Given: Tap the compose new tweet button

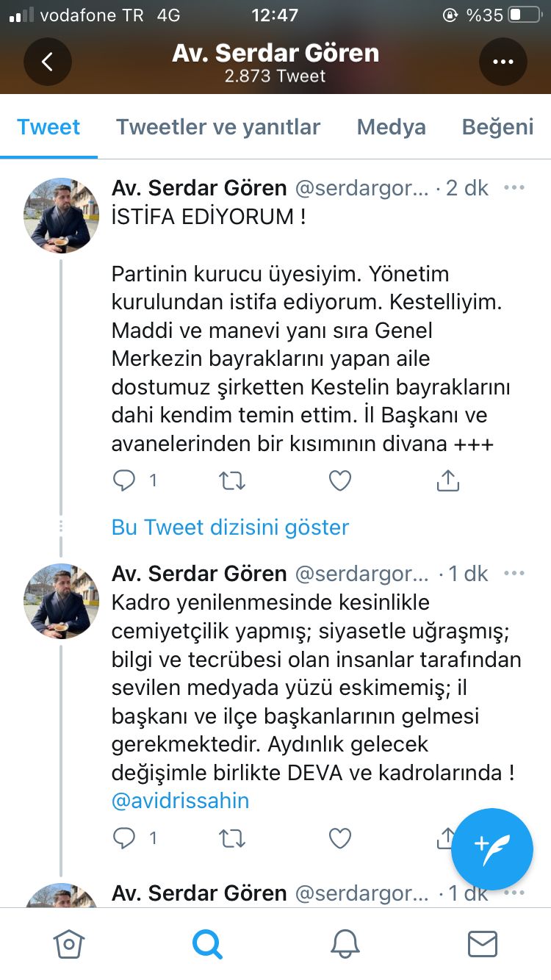Looking at the screenshot, I should coord(492,849).
